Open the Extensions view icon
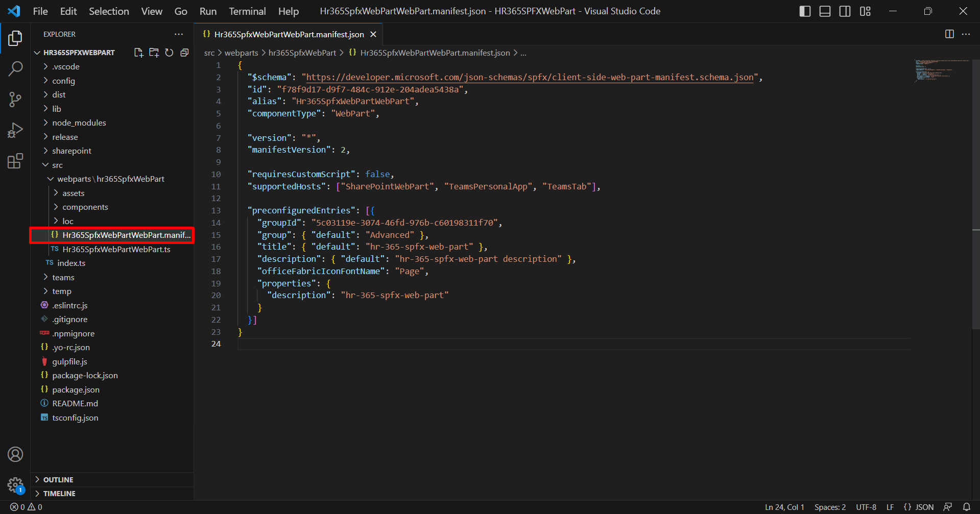This screenshot has width=980, height=514. [15, 161]
